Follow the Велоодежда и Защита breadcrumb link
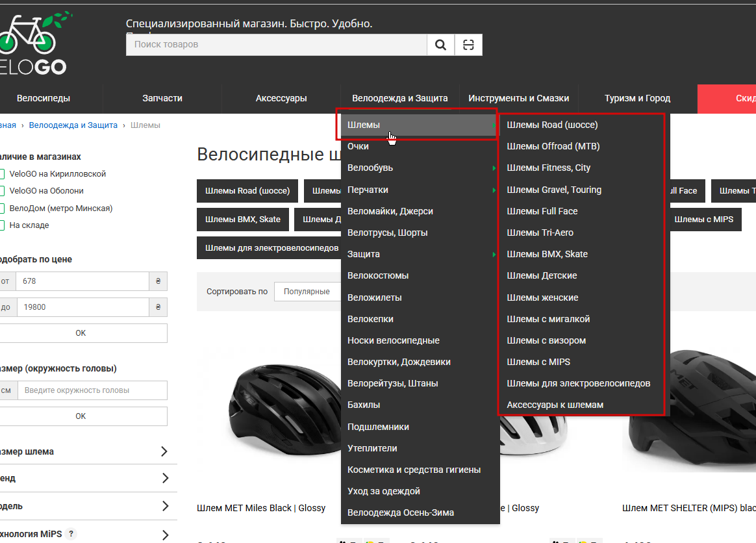 [73, 125]
